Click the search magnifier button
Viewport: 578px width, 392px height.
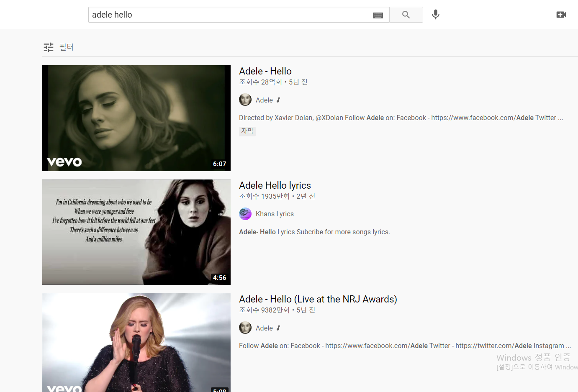pyautogui.click(x=406, y=15)
